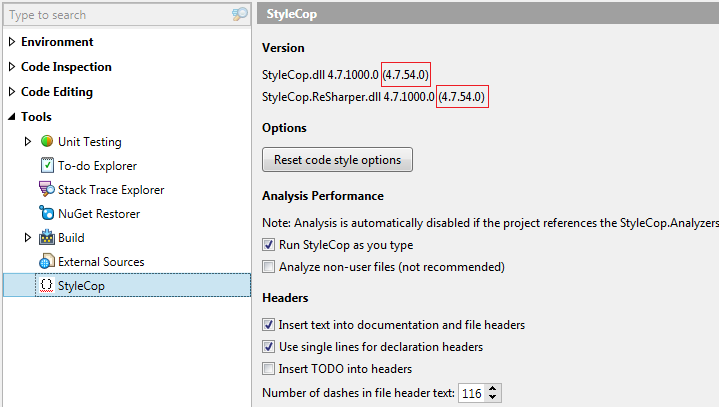719x407 pixels.
Task: Expand the Code Editing section
Action: (x=12, y=92)
